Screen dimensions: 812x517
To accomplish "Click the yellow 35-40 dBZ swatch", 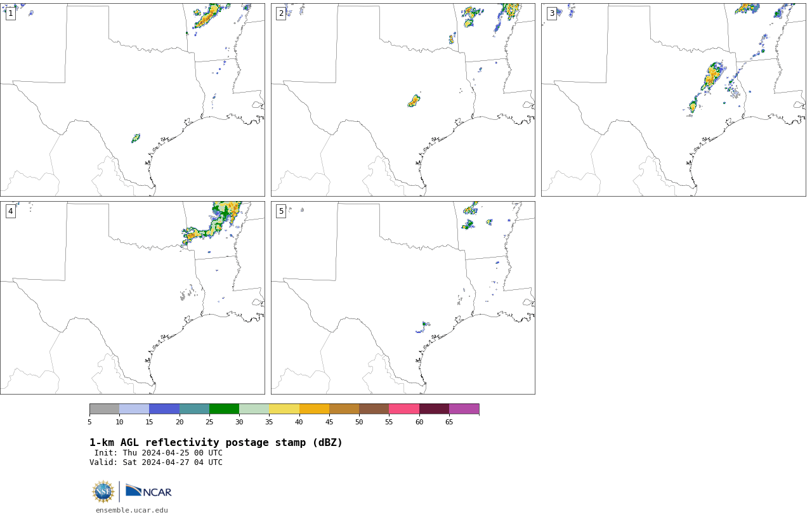I will 284,409.
